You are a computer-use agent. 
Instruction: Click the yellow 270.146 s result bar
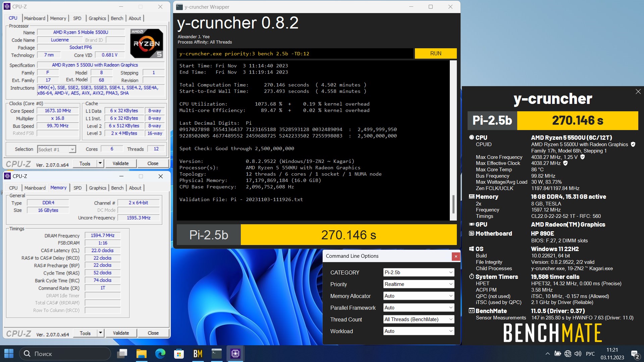click(x=348, y=235)
